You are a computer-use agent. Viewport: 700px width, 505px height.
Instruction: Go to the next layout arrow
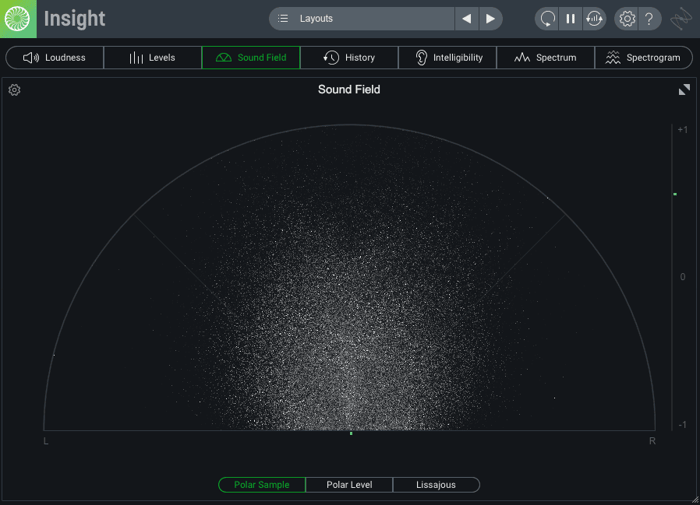click(x=491, y=19)
